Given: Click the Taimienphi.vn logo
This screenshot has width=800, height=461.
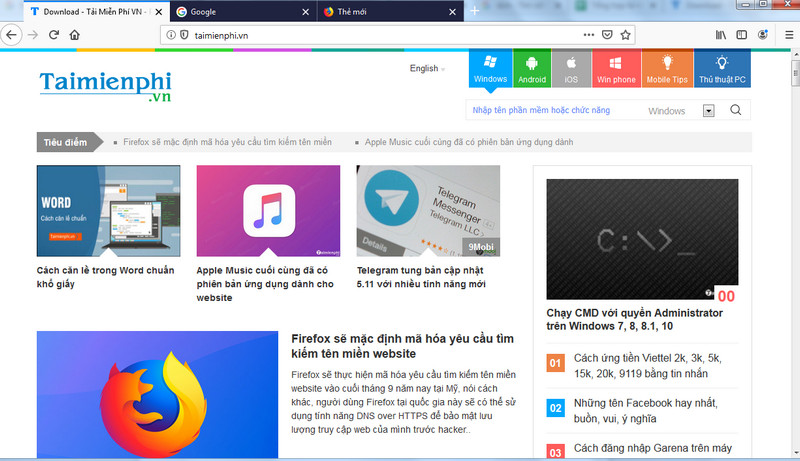Looking at the screenshot, I should coord(106,86).
